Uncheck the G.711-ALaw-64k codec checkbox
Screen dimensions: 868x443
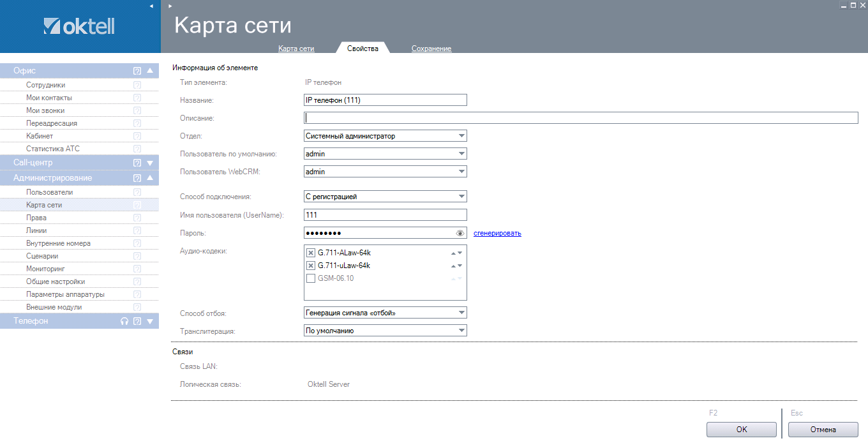pyautogui.click(x=311, y=253)
